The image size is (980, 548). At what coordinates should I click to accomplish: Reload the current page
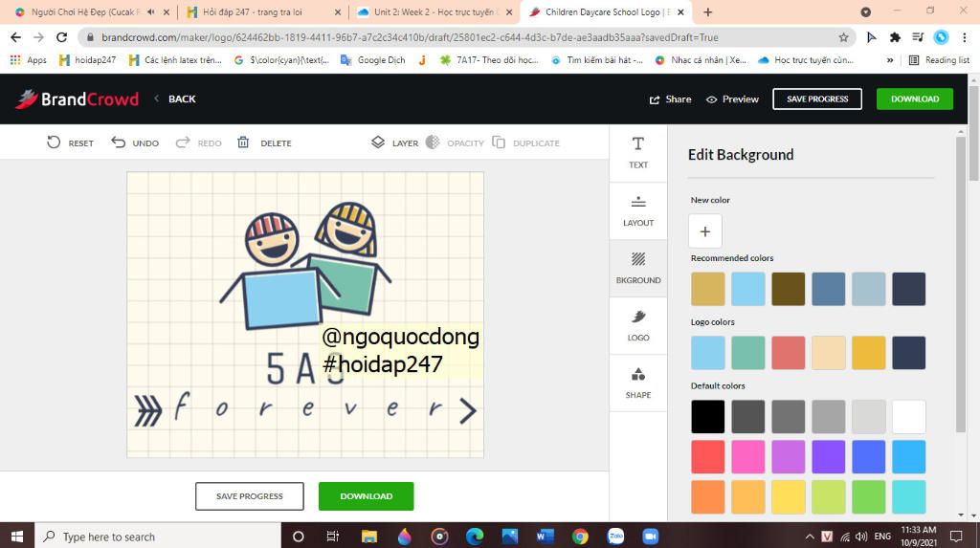[61, 37]
